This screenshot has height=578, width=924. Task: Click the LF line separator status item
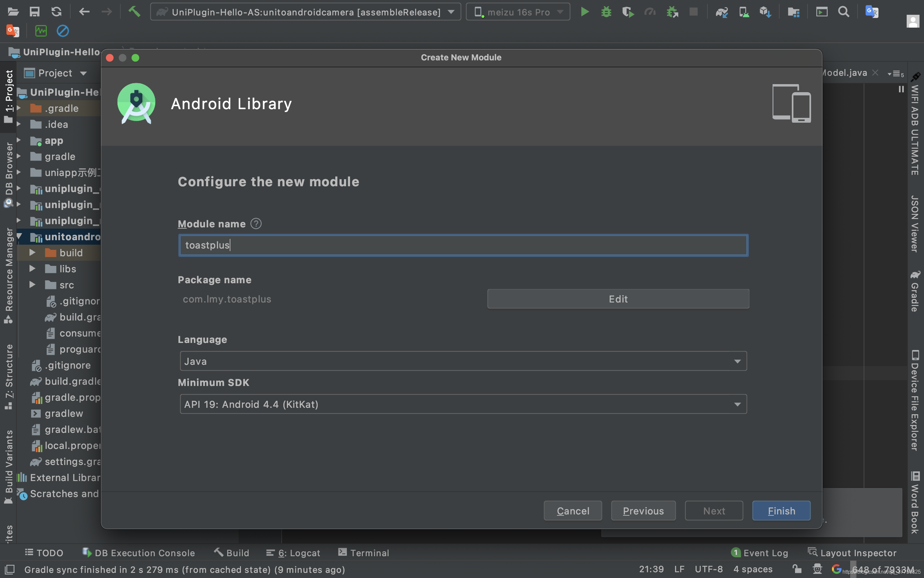point(679,569)
